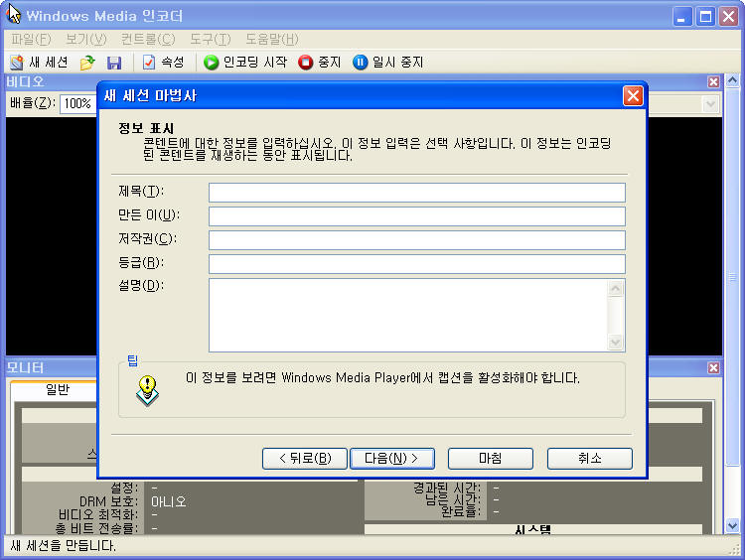Open the Zoom (배율) 100% combo box

point(77,103)
